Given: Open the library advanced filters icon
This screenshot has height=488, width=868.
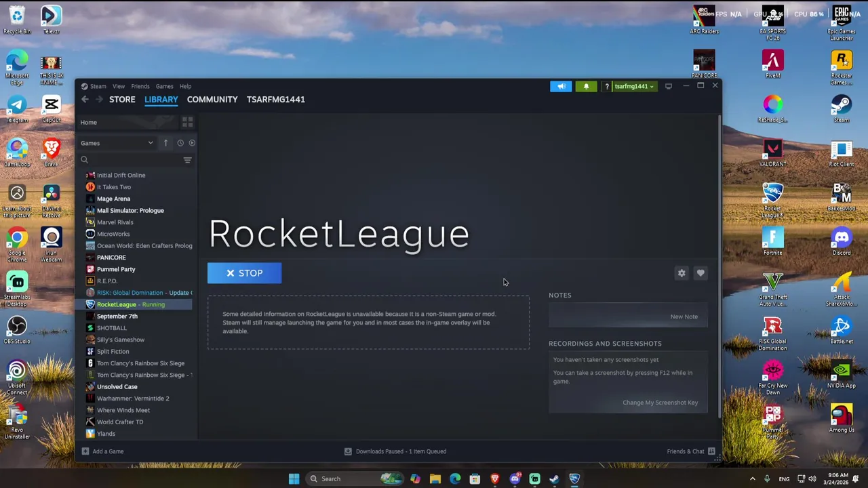Looking at the screenshot, I should click(x=187, y=160).
